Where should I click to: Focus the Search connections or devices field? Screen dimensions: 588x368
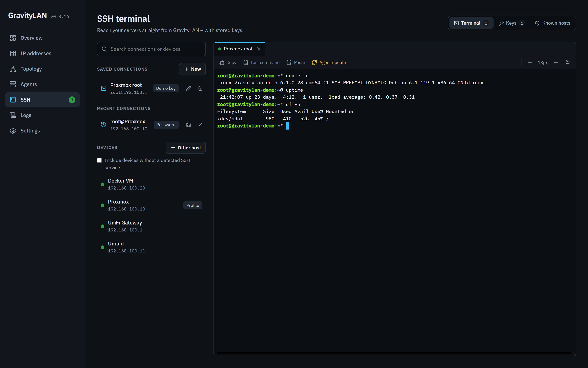151,49
